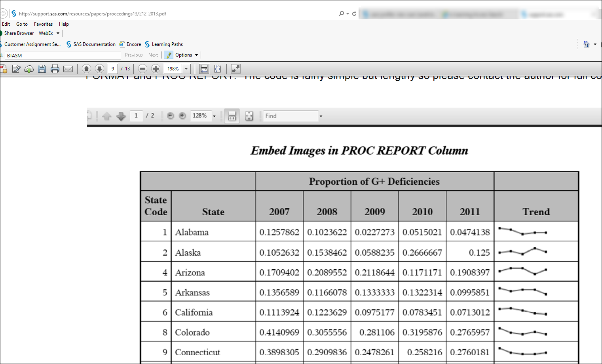The image size is (602, 364).
Task: Open the Edit menu
Action: point(6,24)
